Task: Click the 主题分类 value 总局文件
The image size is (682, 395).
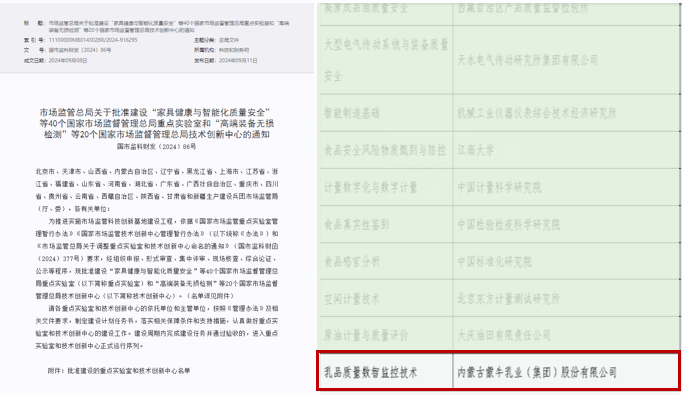Action: 229,40
